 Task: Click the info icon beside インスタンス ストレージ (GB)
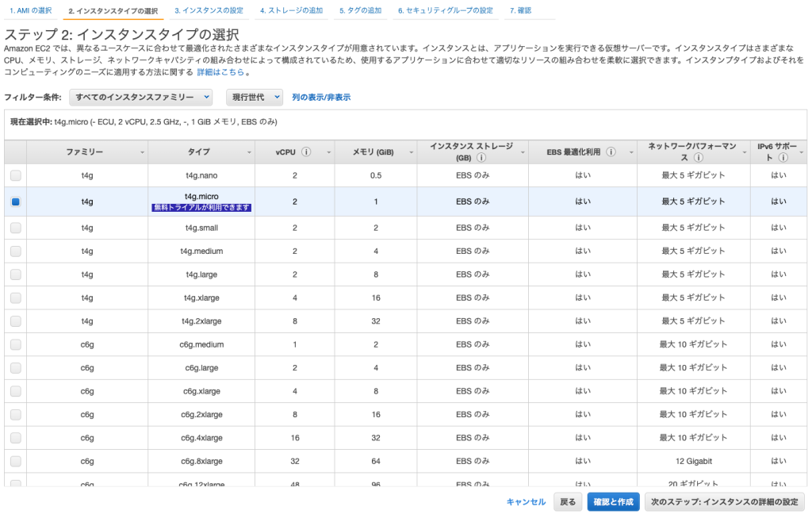(481, 157)
